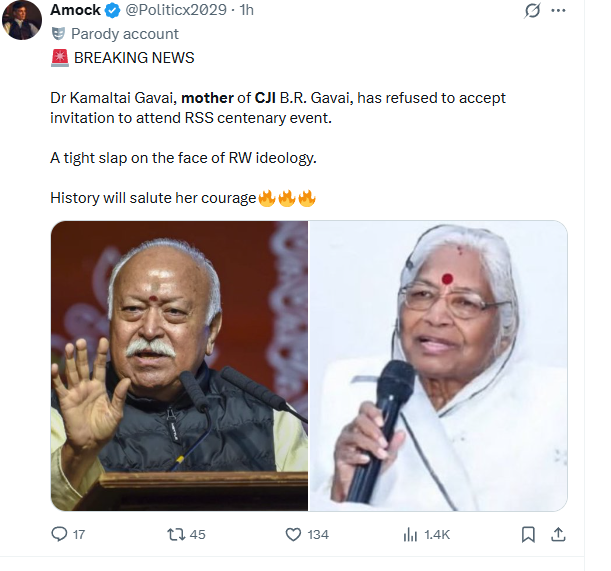Open the share post menu
Viewport: 611px width, 571px height.
pos(559,534)
